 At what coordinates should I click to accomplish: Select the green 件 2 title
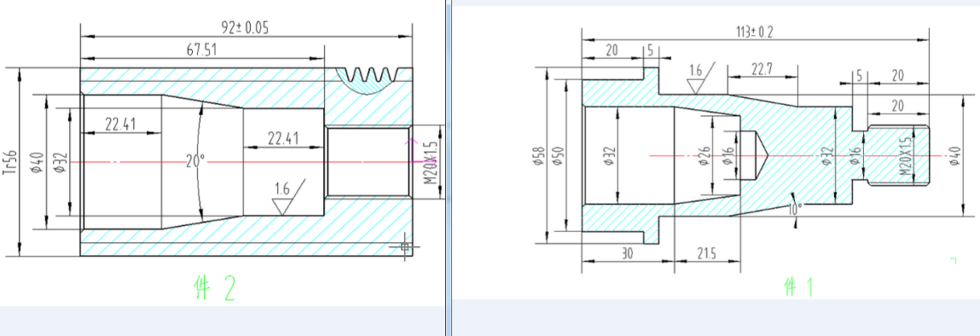[215, 288]
